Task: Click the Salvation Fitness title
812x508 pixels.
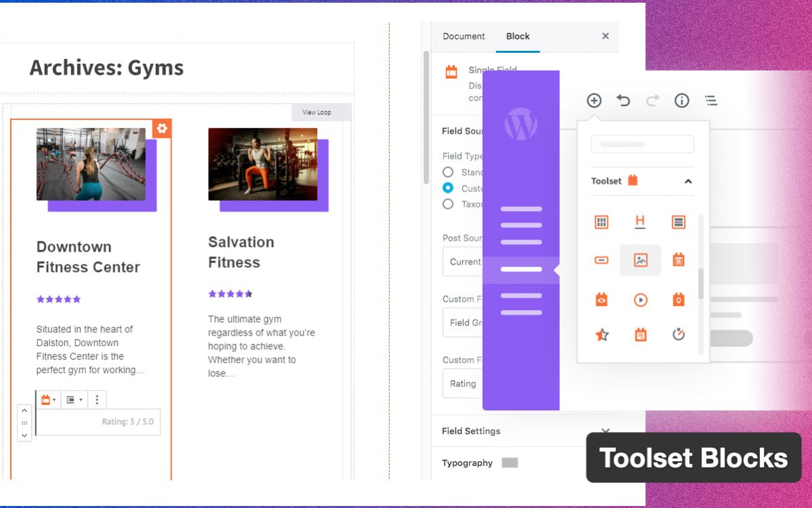Action: tap(241, 252)
